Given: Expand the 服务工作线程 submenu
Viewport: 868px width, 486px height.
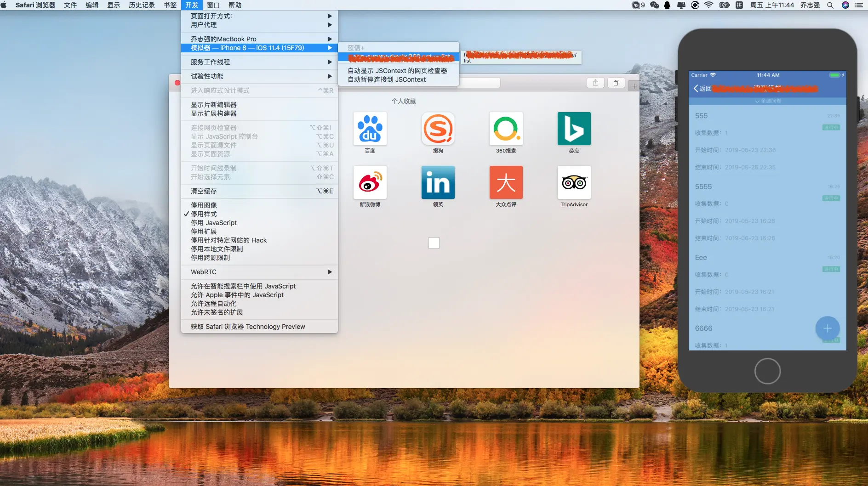Looking at the screenshot, I should 259,62.
